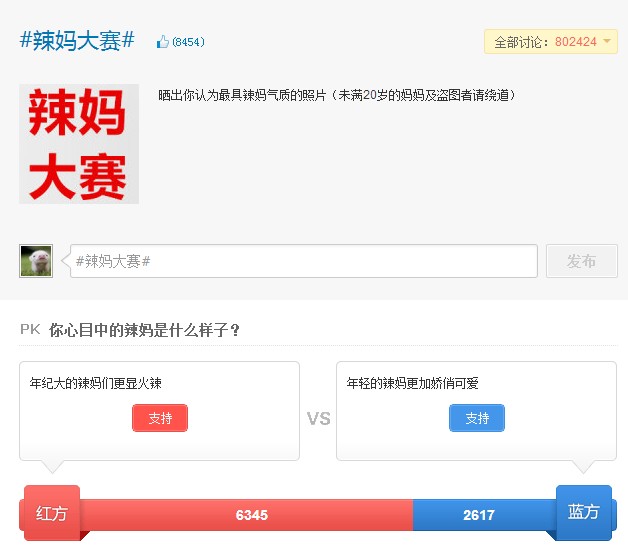Screen dimensions: 628x545
Task: Click the 年轻的辣妈更加娇俏可爱 option text
Action: tap(413, 383)
